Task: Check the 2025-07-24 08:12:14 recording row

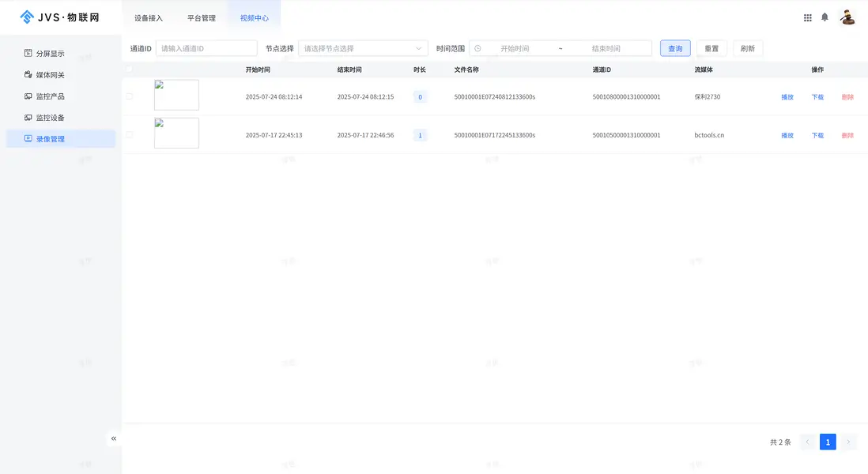Action: pos(129,96)
